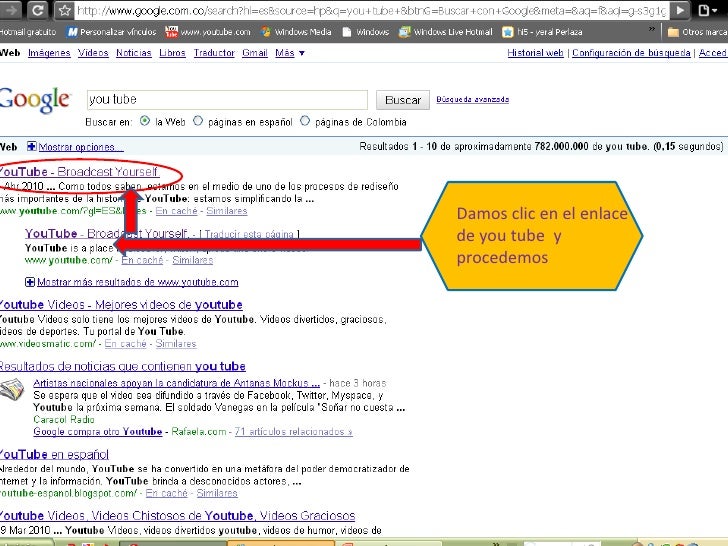
Task: Open Historial web link
Action: click(x=535, y=53)
